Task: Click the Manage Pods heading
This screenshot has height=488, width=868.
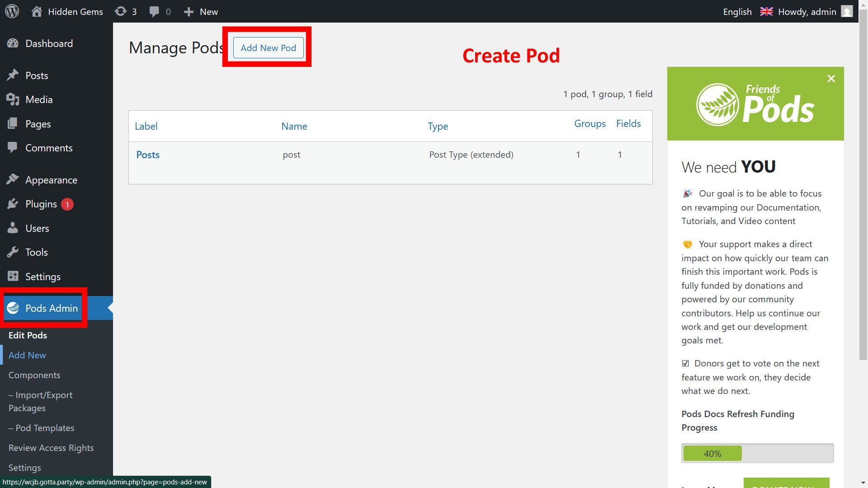Action: pyautogui.click(x=176, y=47)
